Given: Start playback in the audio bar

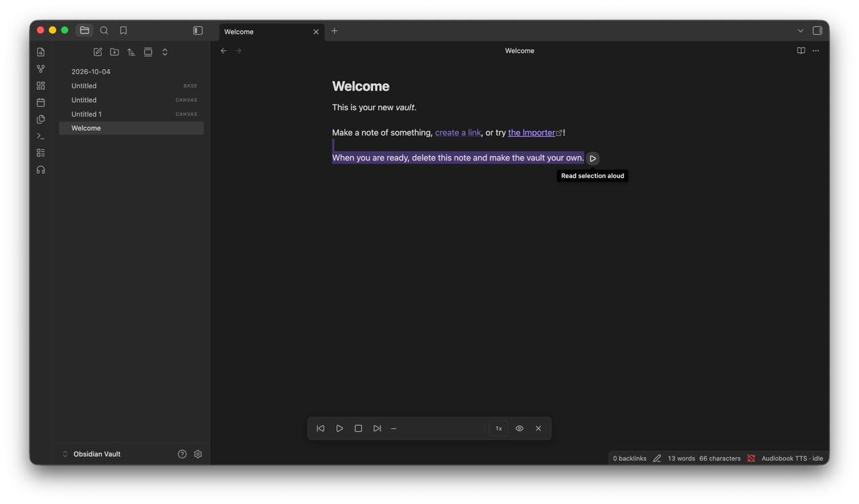Looking at the screenshot, I should [340, 428].
